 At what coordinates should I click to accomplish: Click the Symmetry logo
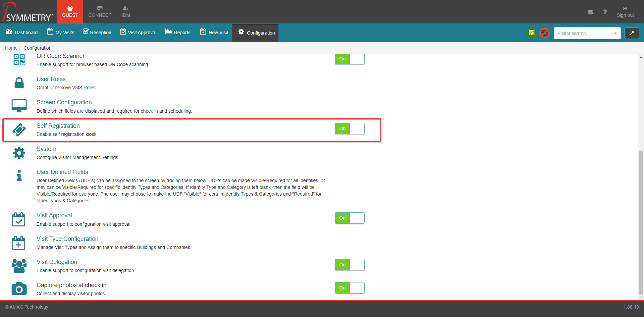[28, 12]
